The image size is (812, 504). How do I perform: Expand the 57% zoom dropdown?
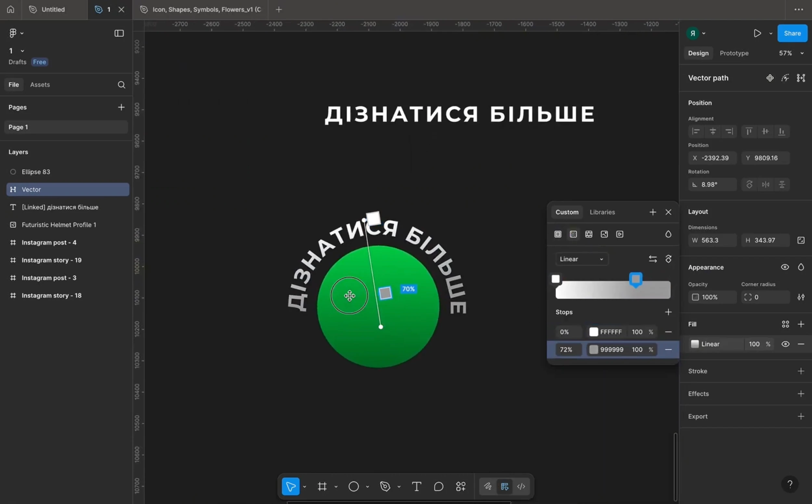point(802,53)
